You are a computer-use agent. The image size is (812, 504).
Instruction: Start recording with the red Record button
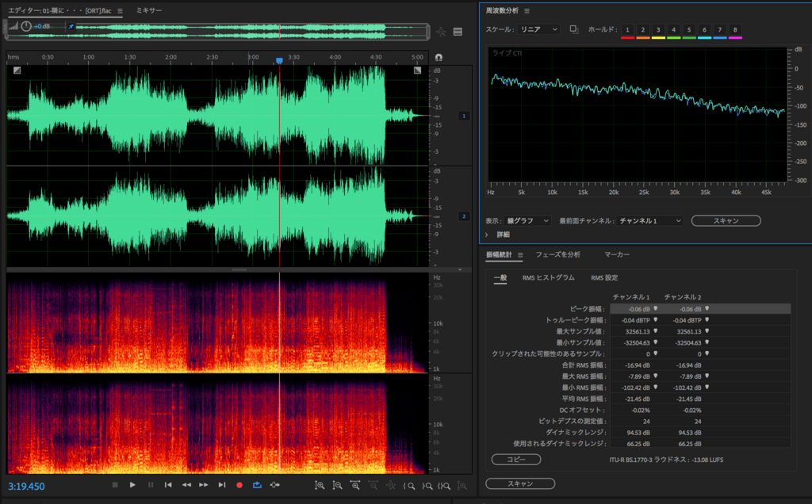(239, 485)
